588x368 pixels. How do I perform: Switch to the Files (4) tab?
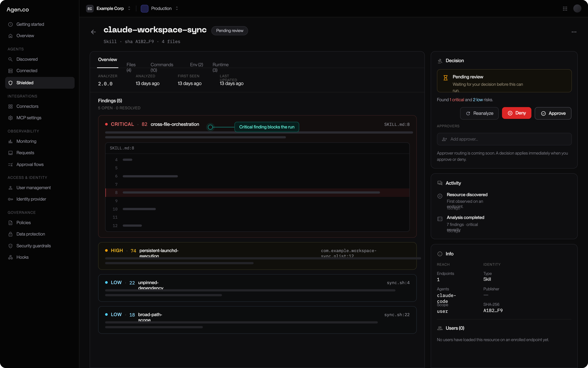(131, 67)
